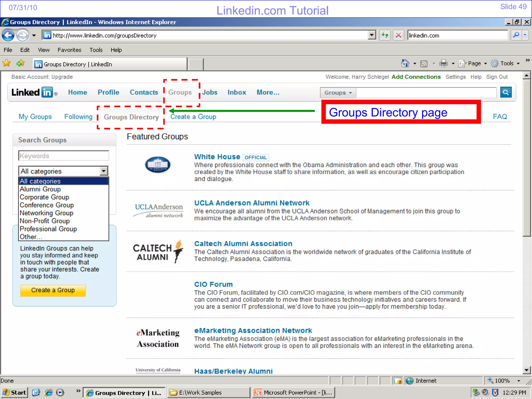Click the Home icon in command bar
Viewport: 532px width, 399px height.
[x=405, y=63]
